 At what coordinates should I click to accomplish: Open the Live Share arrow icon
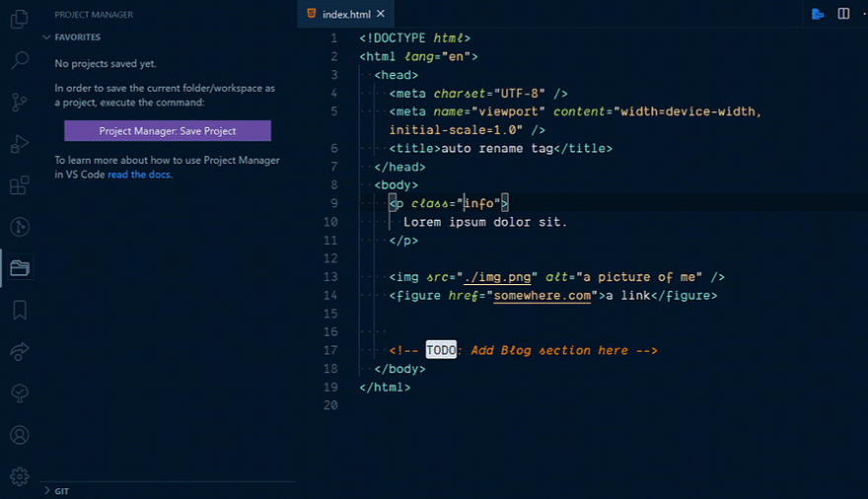point(20,352)
